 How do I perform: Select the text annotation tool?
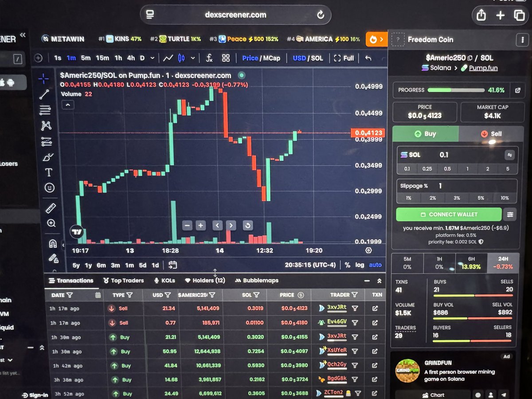(49, 172)
